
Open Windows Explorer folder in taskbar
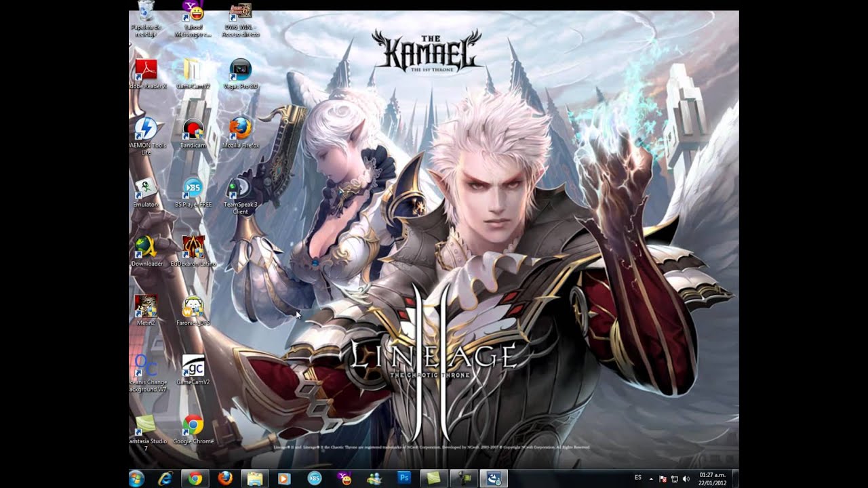[x=254, y=479]
